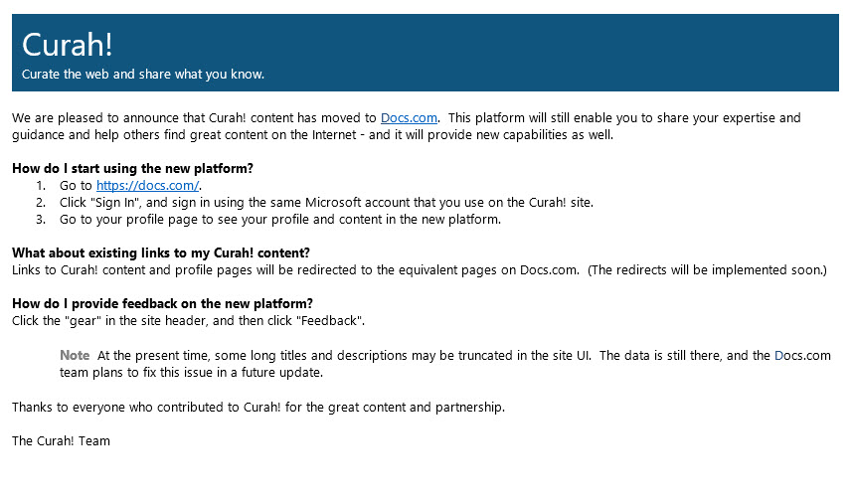853x504 pixels.
Task: Click the tagline "Curate the web and share"
Action: pos(143,75)
